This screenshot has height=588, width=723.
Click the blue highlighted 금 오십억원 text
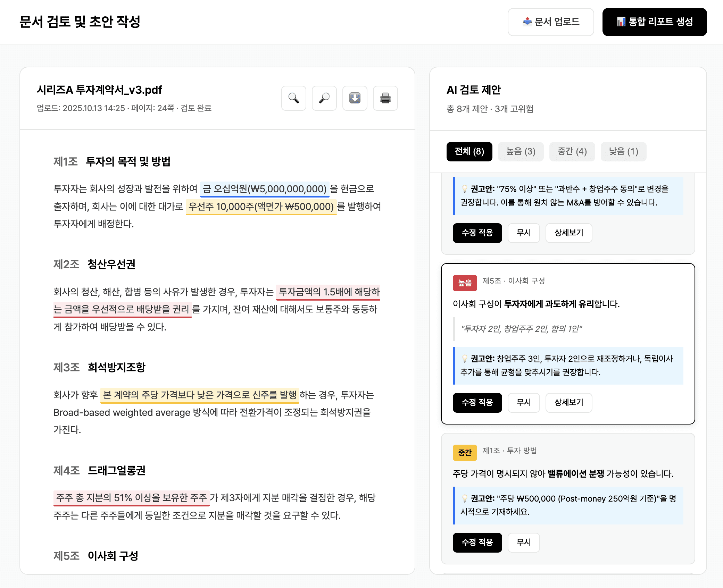(264, 189)
